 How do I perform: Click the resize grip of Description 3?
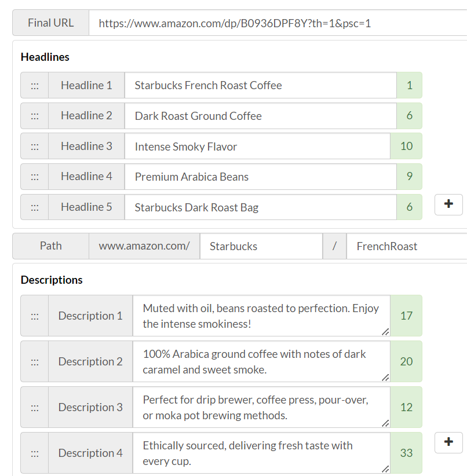tap(385, 423)
